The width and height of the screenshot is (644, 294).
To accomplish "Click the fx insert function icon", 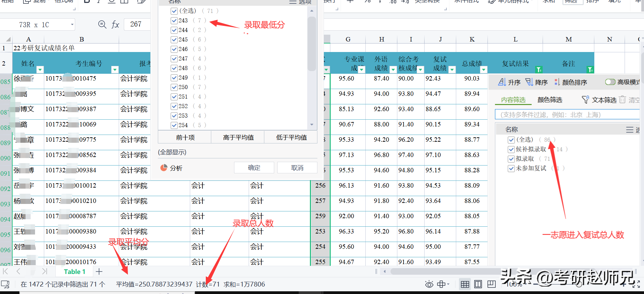I will pyautogui.click(x=115, y=24).
